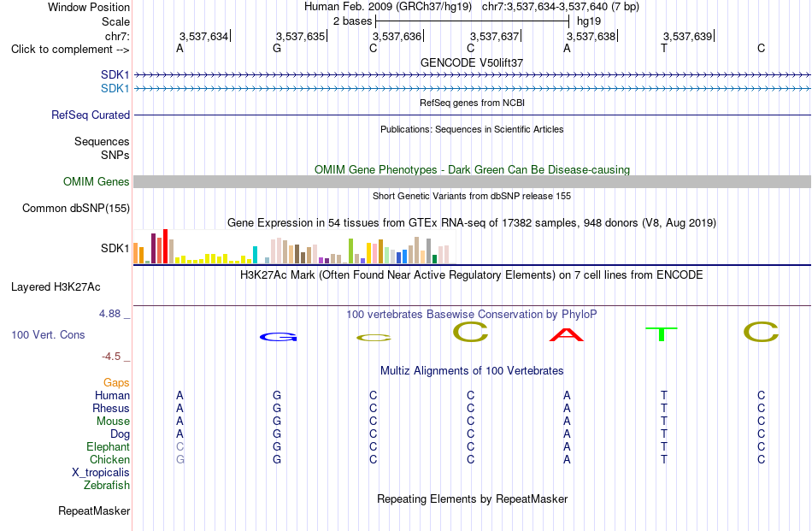The height and width of the screenshot is (531, 812).
Task: Click the gray G in Chicken row
Action: pyautogui.click(x=179, y=459)
